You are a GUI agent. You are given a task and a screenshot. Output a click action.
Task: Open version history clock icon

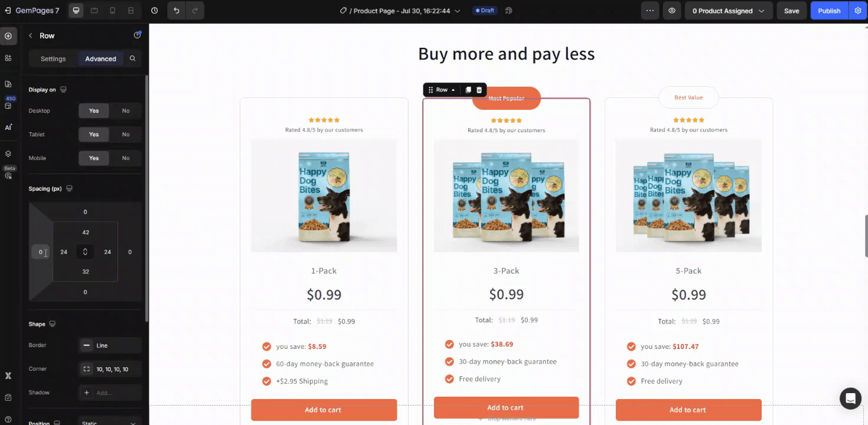point(155,11)
